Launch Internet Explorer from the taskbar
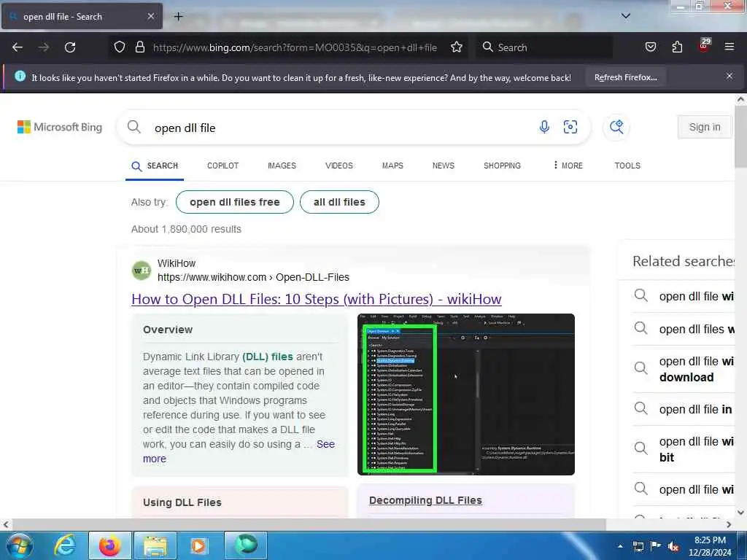Image resolution: width=747 pixels, height=560 pixels. 65,545
